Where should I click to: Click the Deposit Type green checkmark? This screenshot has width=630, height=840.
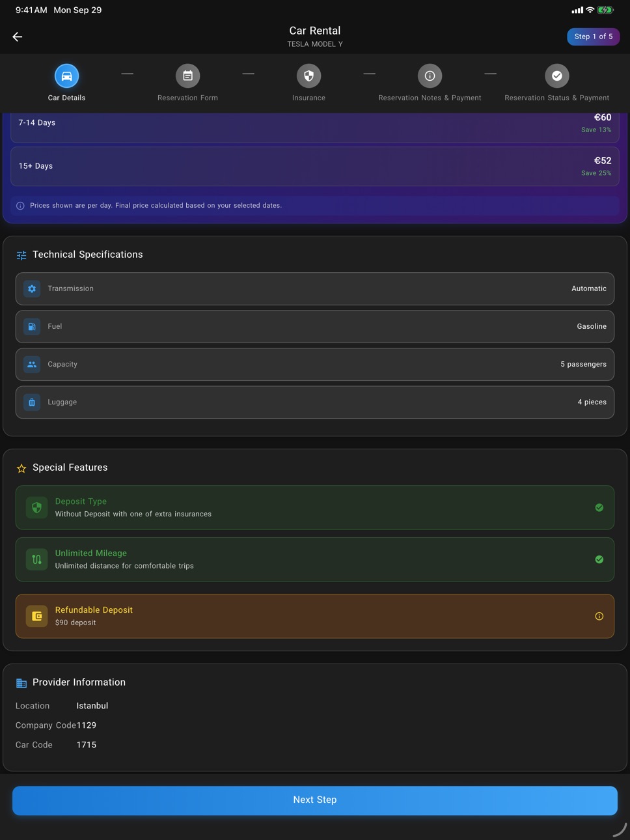(x=599, y=507)
